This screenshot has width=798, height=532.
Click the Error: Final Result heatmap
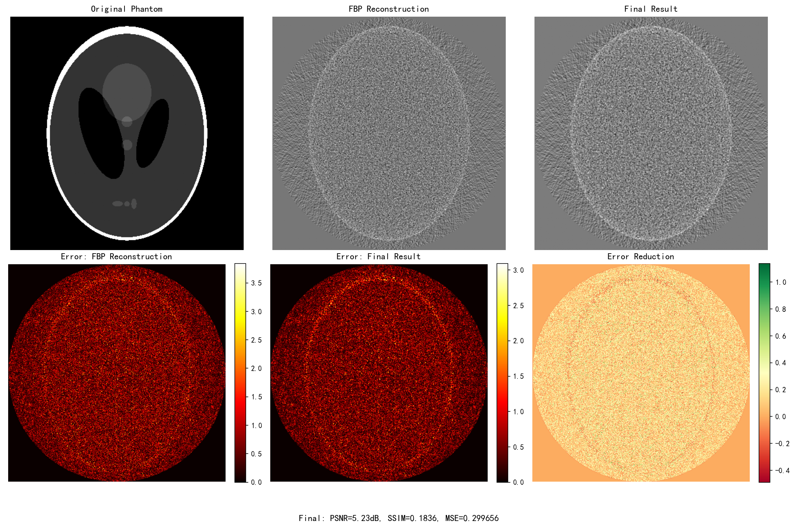pyautogui.click(x=379, y=372)
